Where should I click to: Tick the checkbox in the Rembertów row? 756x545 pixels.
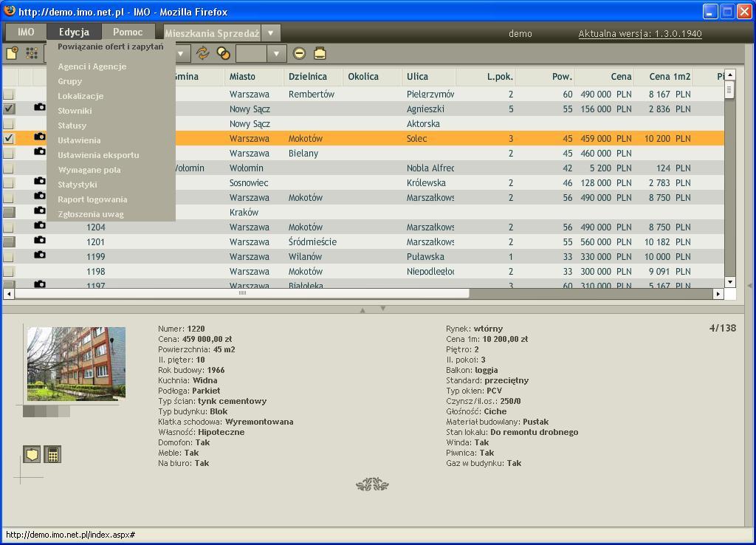(9, 95)
